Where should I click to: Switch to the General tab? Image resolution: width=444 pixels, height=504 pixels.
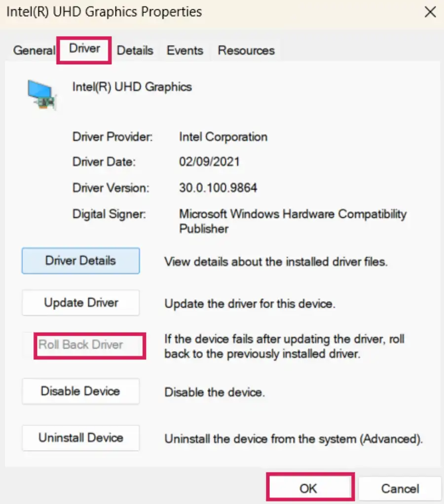coord(34,50)
